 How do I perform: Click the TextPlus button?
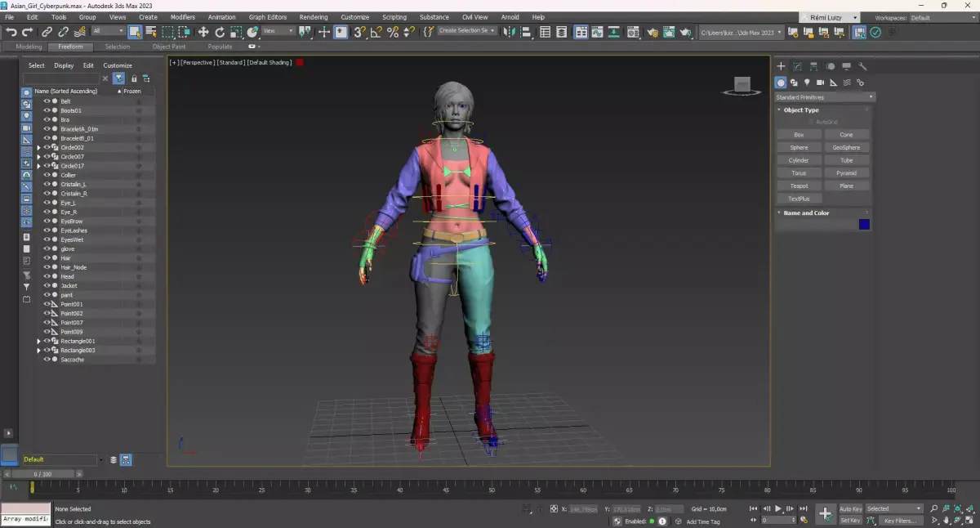click(x=799, y=199)
